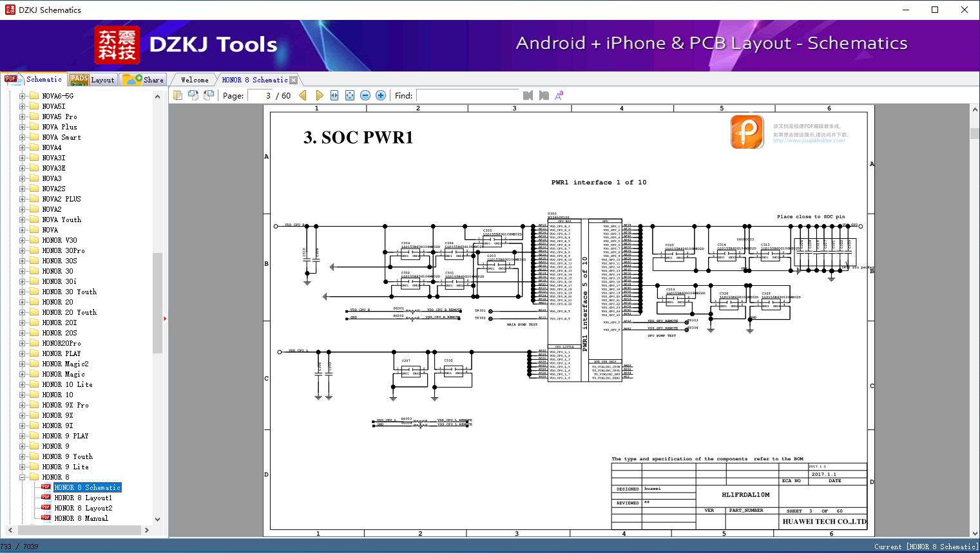The image size is (980, 553).
Task: Click the orange P PDF editor logo
Action: (x=747, y=132)
